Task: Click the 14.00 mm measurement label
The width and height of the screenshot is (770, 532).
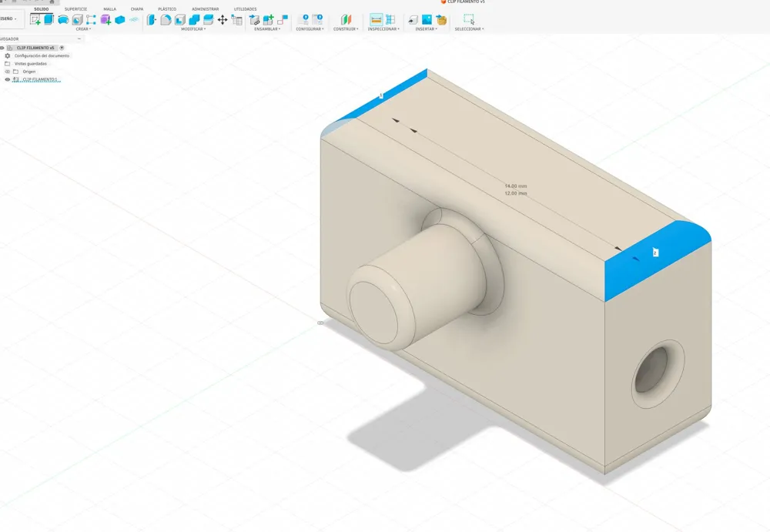Action: click(x=516, y=186)
